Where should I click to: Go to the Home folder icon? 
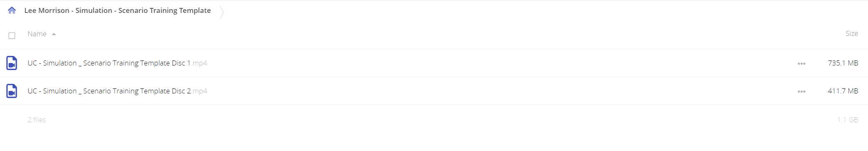12,10
